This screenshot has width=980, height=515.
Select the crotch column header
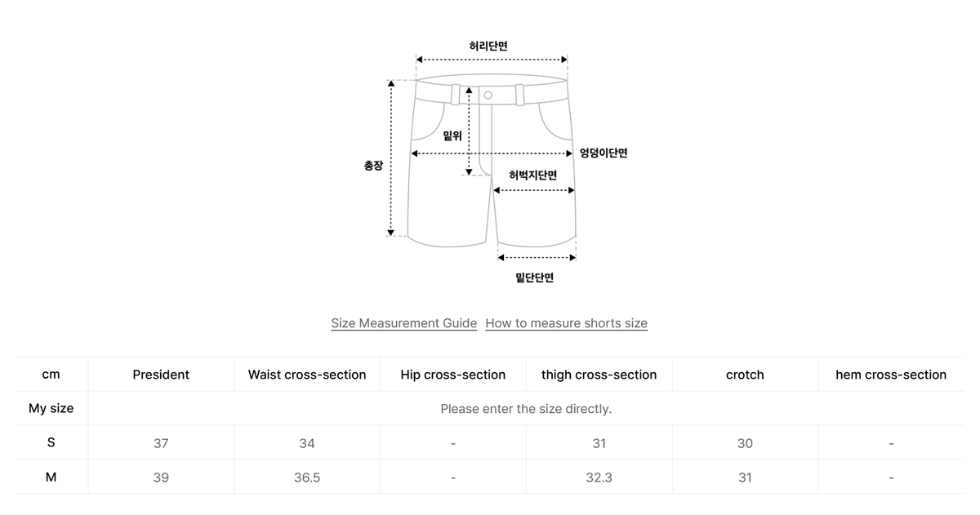point(745,375)
